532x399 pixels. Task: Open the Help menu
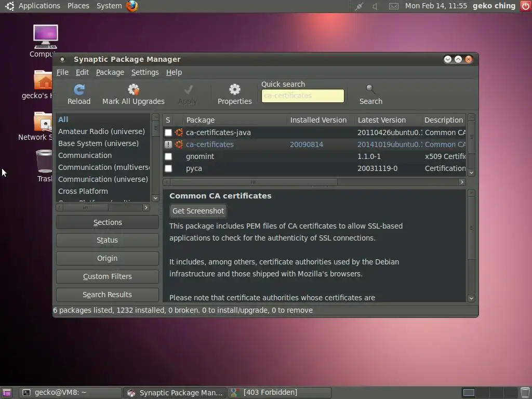[174, 72]
